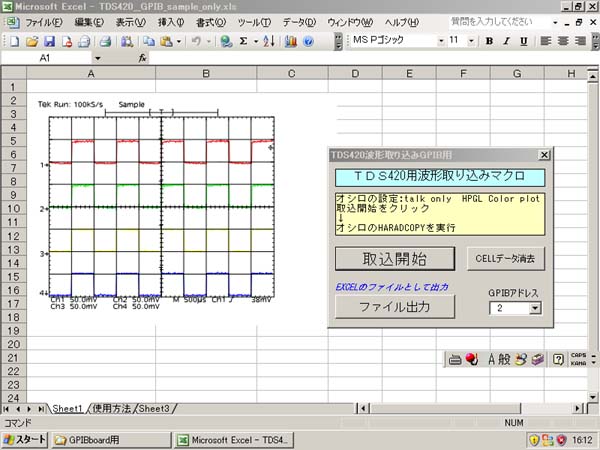600x450 pixels.
Task: Click the IME input mode A indicator
Action: (x=491, y=359)
